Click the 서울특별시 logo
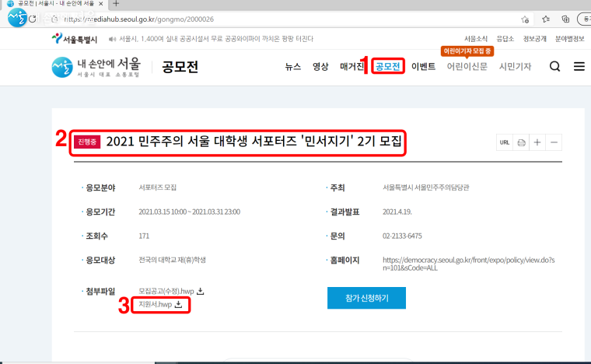The image size is (591, 364). [x=75, y=38]
